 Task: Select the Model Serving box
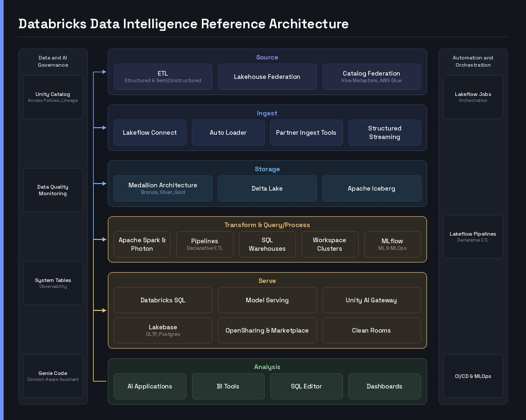click(x=267, y=300)
